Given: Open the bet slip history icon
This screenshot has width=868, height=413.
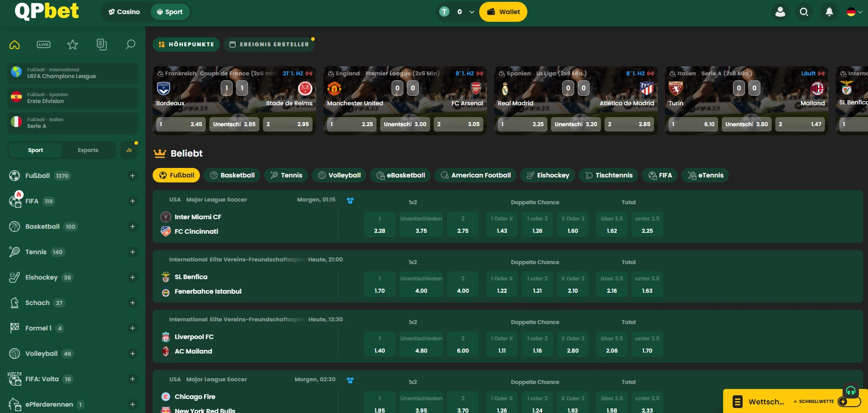Looking at the screenshot, I should pyautogui.click(x=102, y=44).
